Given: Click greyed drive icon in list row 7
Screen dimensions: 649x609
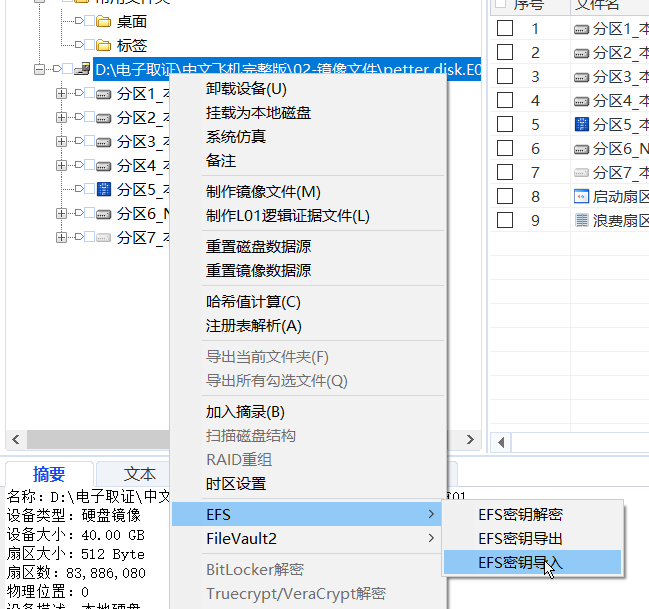Looking at the screenshot, I should click(x=582, y=172).
